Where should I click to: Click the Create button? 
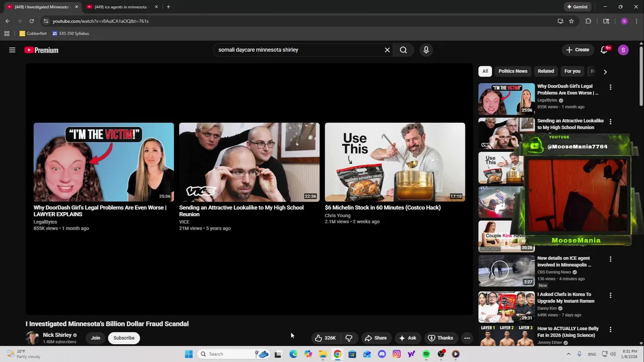tap(578, 50)
